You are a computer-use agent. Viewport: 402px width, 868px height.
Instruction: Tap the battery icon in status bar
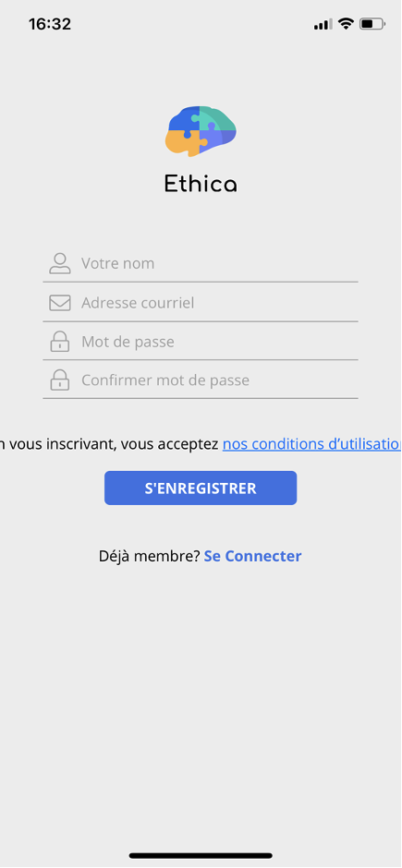(372, 24)
